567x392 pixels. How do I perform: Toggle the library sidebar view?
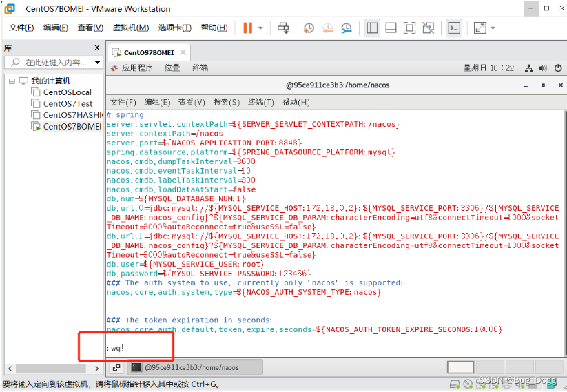[x=372, y=28]
